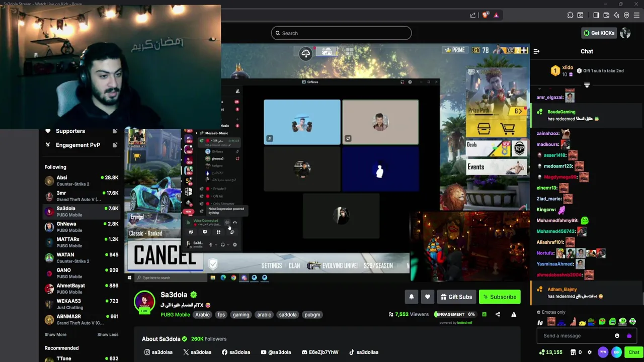This screenshot has height=362, width=644.
Task: Open the emoji picker in message box
Action: pos(617,336)
